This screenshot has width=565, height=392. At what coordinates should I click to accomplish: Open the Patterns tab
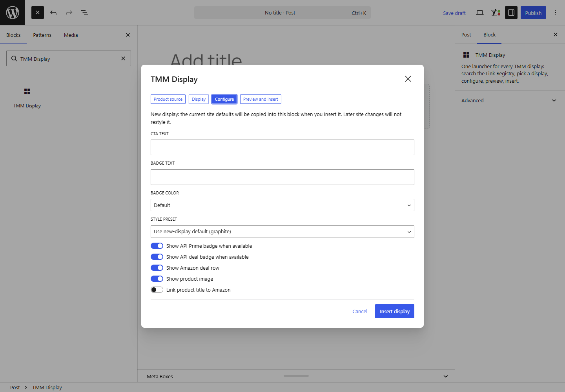[42, 35]
